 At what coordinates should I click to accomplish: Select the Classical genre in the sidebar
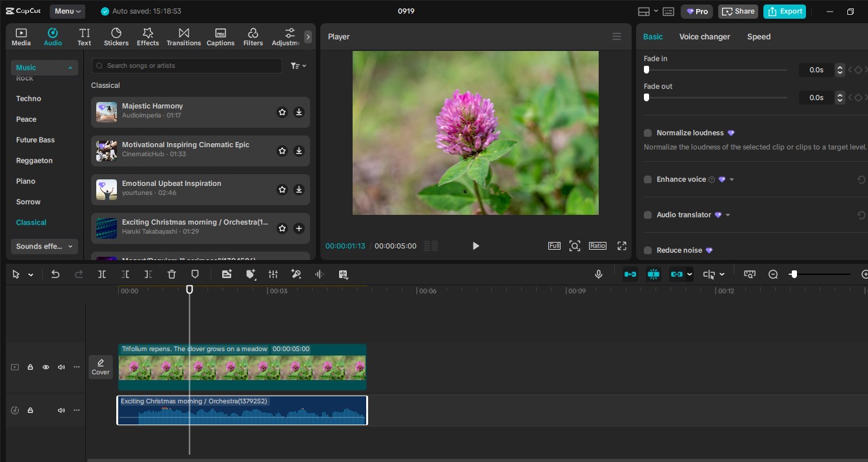pos(31,222)
